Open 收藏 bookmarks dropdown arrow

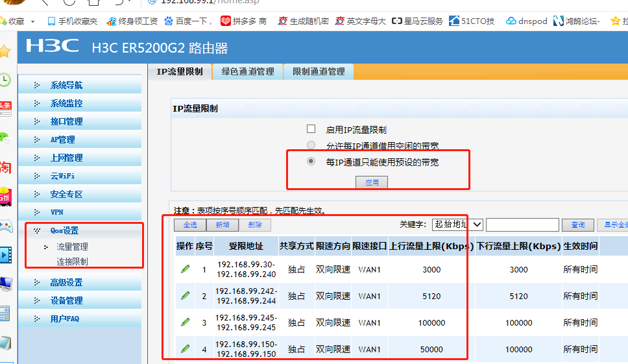[33, 21]
